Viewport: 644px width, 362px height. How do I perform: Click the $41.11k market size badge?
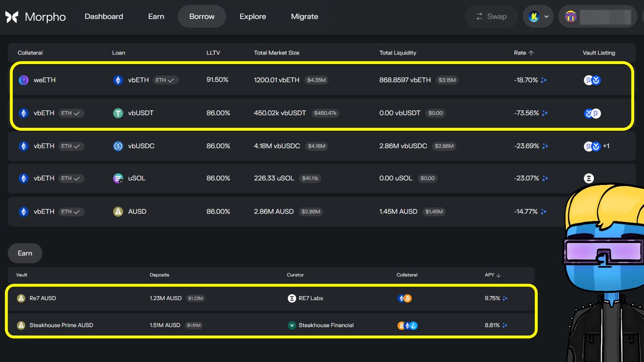coord(310,179)
